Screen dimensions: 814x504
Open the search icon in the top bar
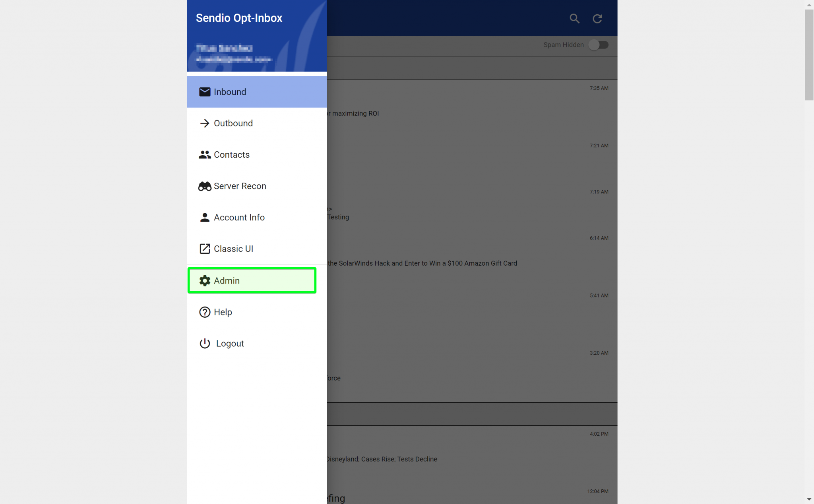tap(574, 18)
